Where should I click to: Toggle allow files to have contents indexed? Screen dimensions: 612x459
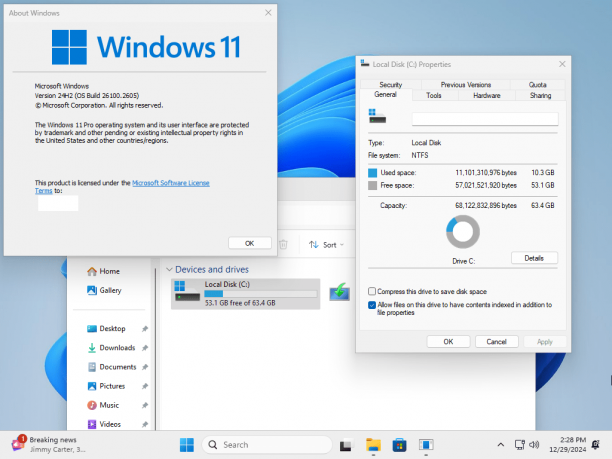click(x=372, y=305)
